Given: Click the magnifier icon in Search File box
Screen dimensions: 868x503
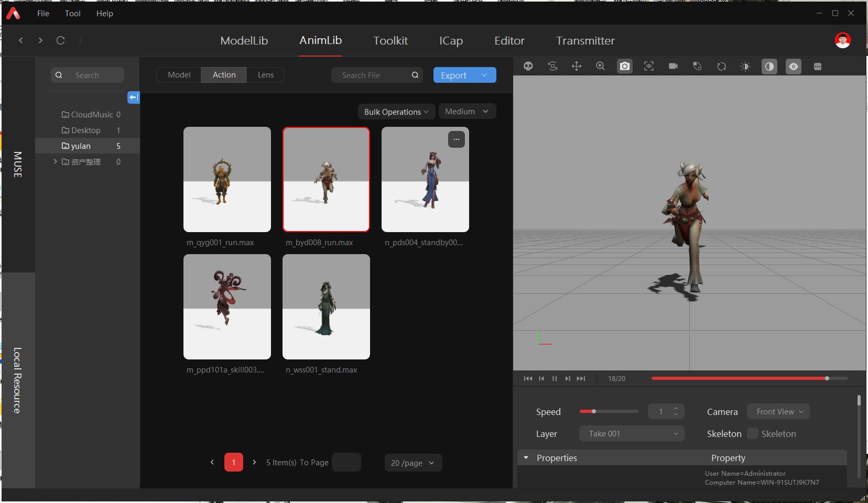Looking at the screenshot, I should point(415,75).
